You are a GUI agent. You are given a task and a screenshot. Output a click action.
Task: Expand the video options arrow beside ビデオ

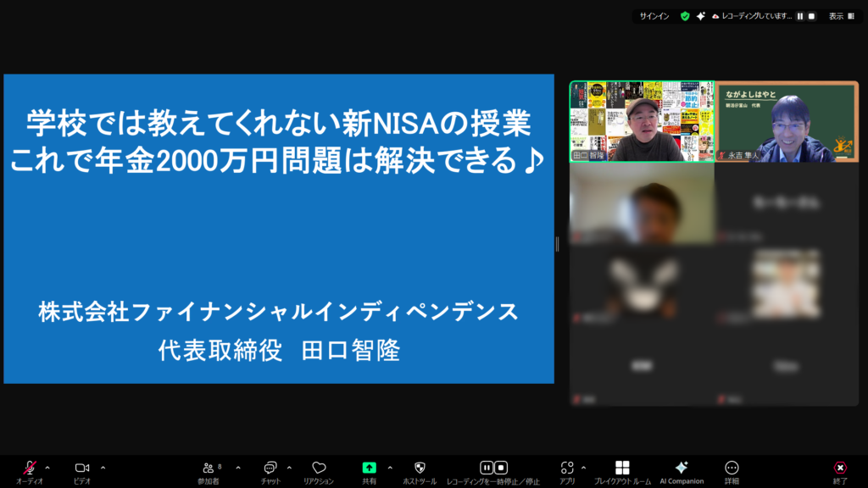tap(103, 467)
